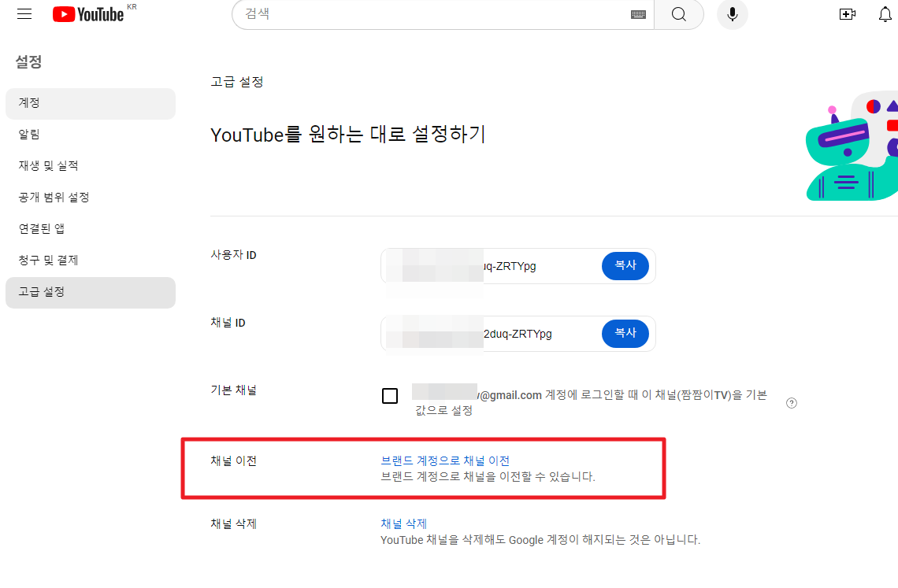Click the Google 계정 deletion note text

pos(540,540)
